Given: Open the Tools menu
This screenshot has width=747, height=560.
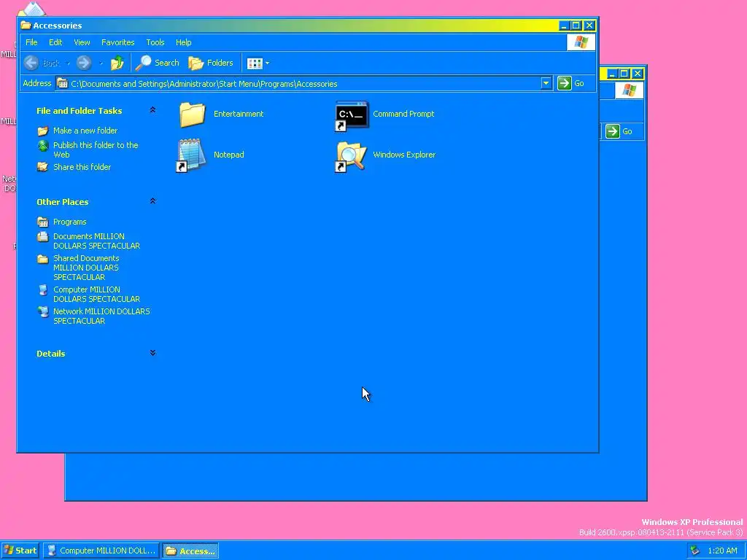Looking at the screenshot, I should point(155,42).
